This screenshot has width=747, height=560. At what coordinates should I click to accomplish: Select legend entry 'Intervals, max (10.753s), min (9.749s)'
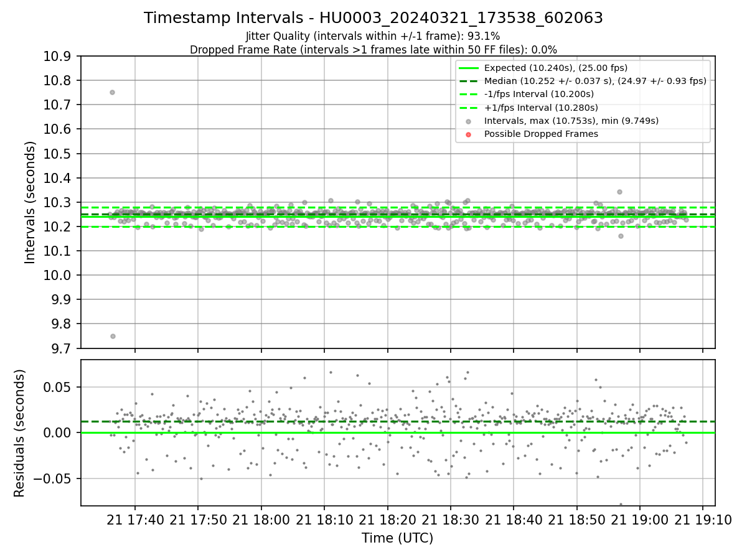coord(571,121)
